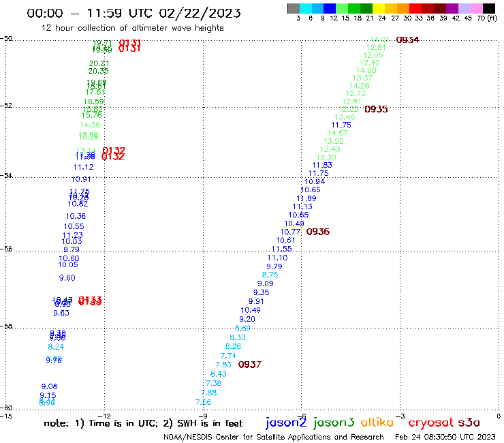The image size is (504, 443).
Task: Click wave height value 12.22
Action: (x=349, y=109)
